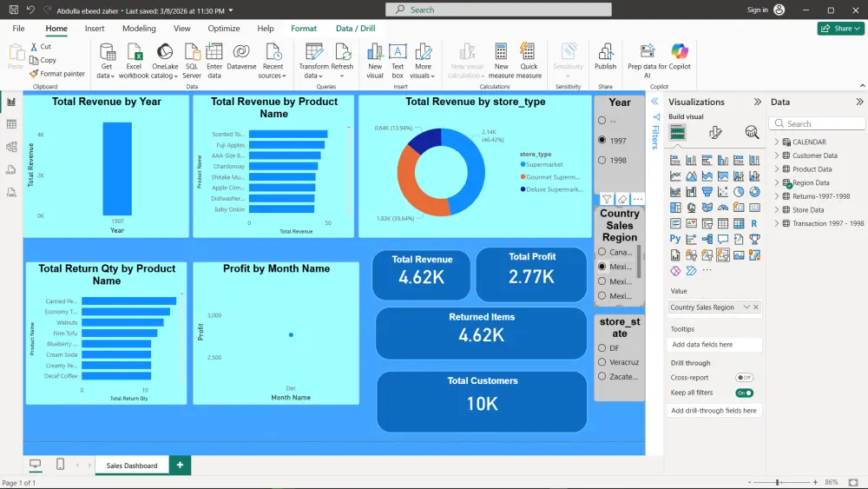
Task: Choose the Python visual icon
Action: (x=674, y=239)
